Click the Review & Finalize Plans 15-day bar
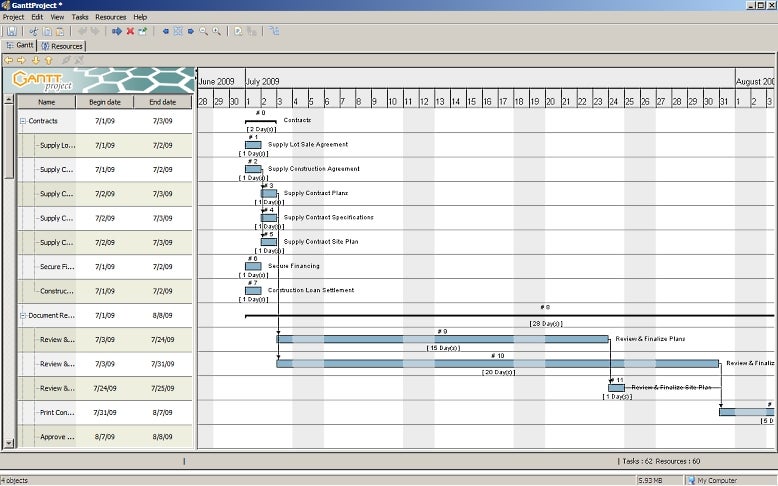This screenshot has width=778, height=486. pyautogui.click(x=443, y=340)
